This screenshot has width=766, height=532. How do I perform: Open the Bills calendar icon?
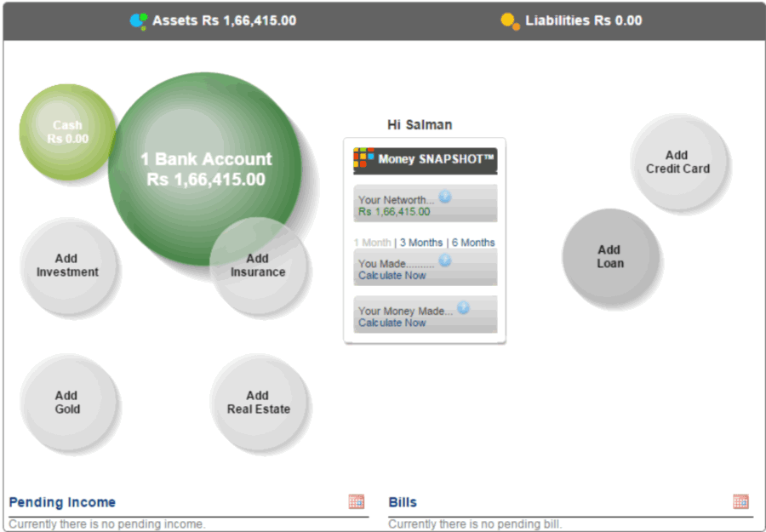click(740, 501)
